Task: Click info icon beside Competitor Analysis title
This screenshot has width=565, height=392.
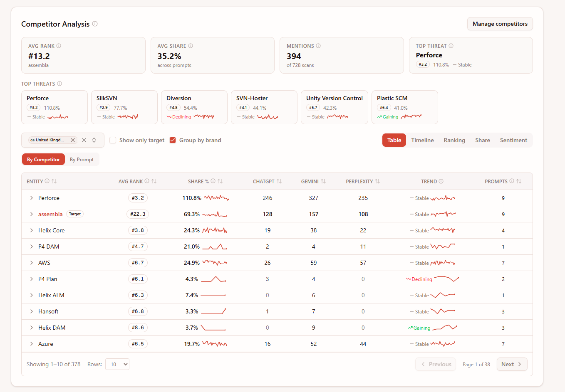Action: click(x=95, y=24)
